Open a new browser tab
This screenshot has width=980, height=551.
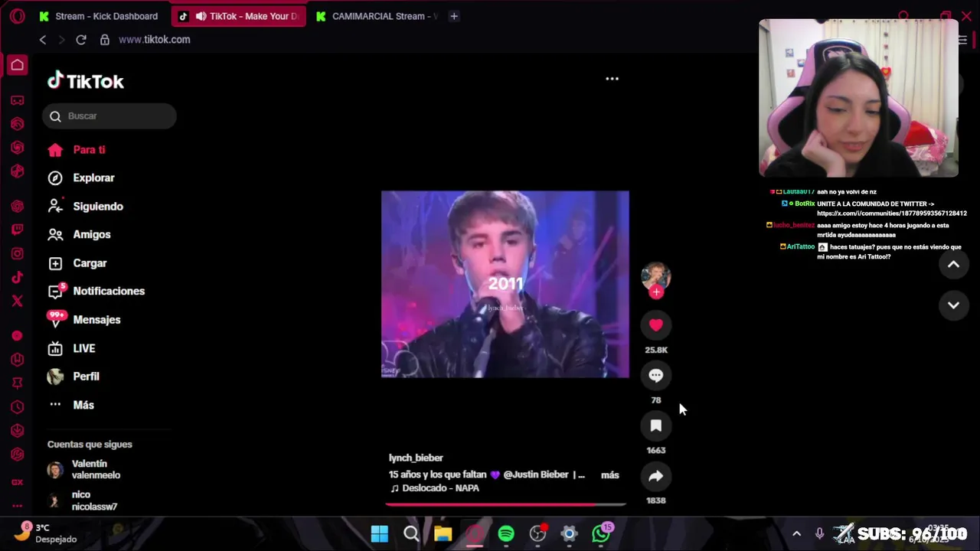[454, 16]
